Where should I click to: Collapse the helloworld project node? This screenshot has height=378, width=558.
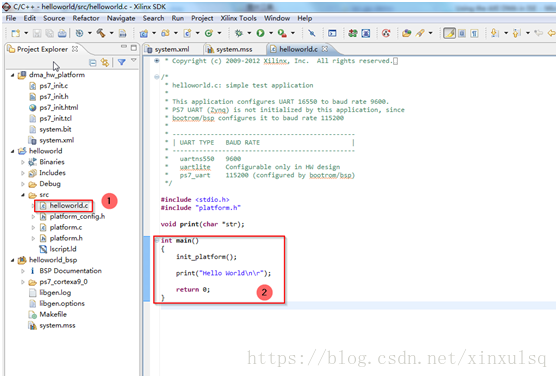click(13, 151)
